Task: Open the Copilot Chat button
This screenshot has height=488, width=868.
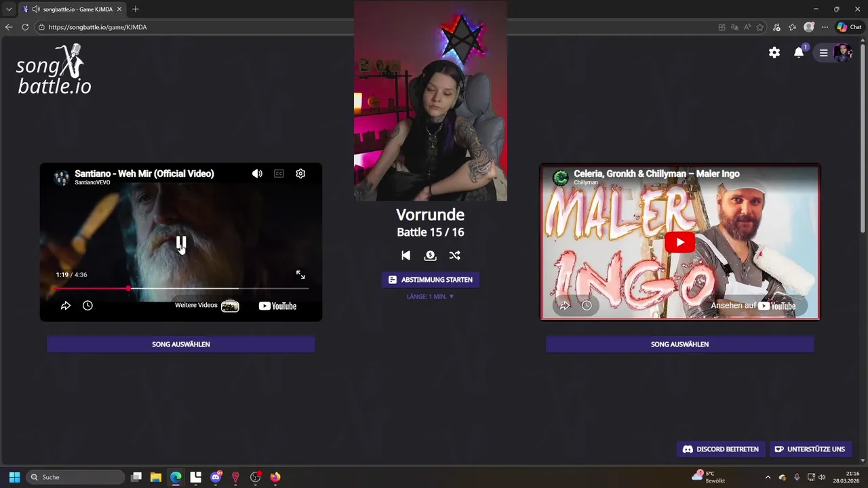Action: point(849,27)
